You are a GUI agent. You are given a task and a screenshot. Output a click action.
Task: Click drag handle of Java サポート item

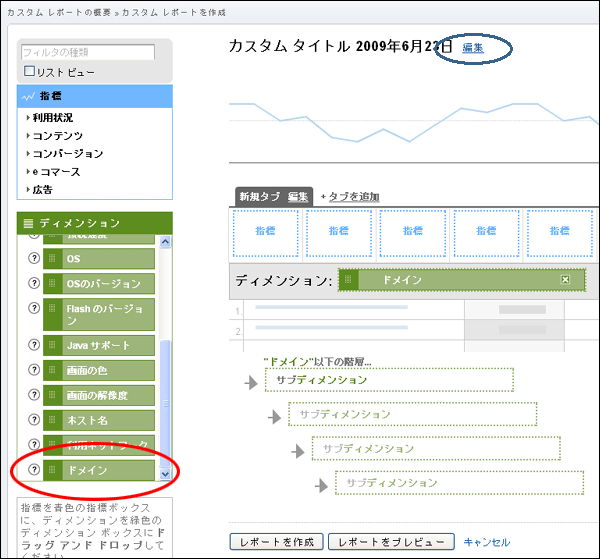coord(52,345)
